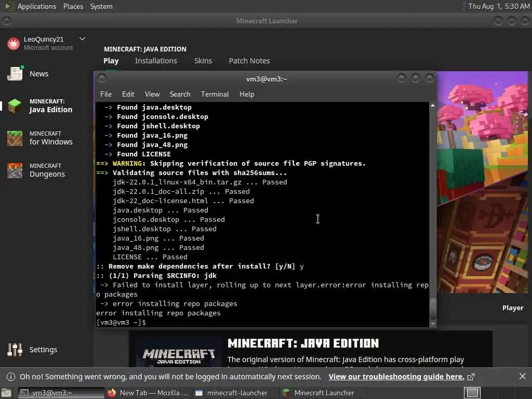532x399 pixels.
Task: Click the terminal prompt line [vm3@vm3 ~]$
Action: coord(121,322)
